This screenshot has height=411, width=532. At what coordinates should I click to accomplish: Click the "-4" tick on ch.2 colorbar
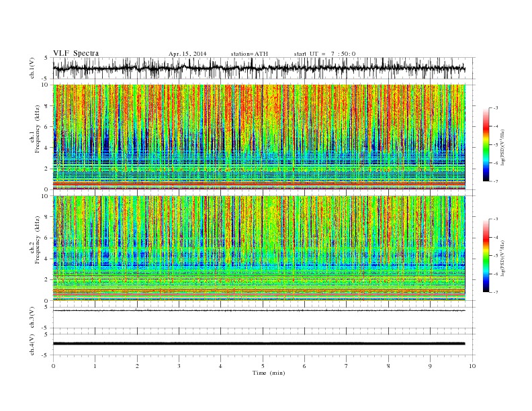496,237
